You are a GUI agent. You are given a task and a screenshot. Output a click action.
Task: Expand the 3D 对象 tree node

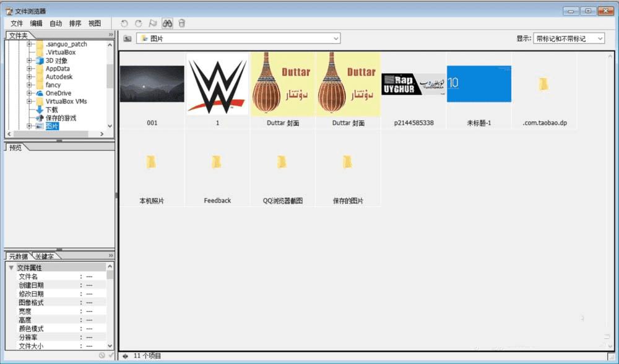tap(29, 61)
